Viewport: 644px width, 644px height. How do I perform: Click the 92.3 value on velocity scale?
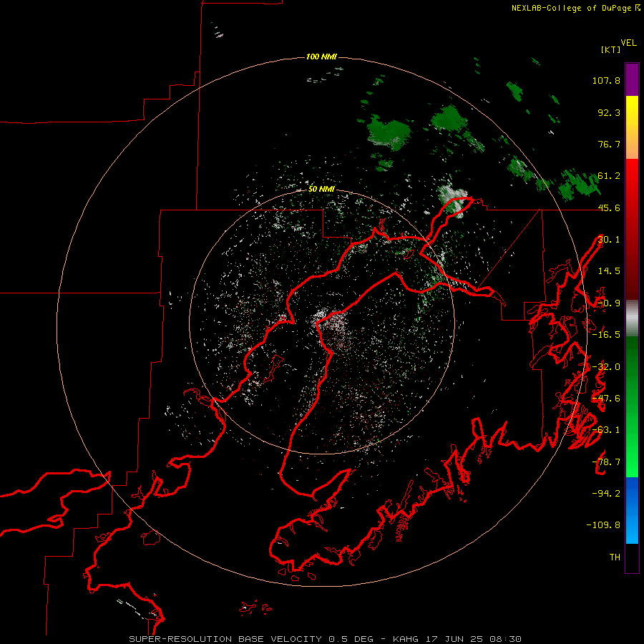[609, 112]
